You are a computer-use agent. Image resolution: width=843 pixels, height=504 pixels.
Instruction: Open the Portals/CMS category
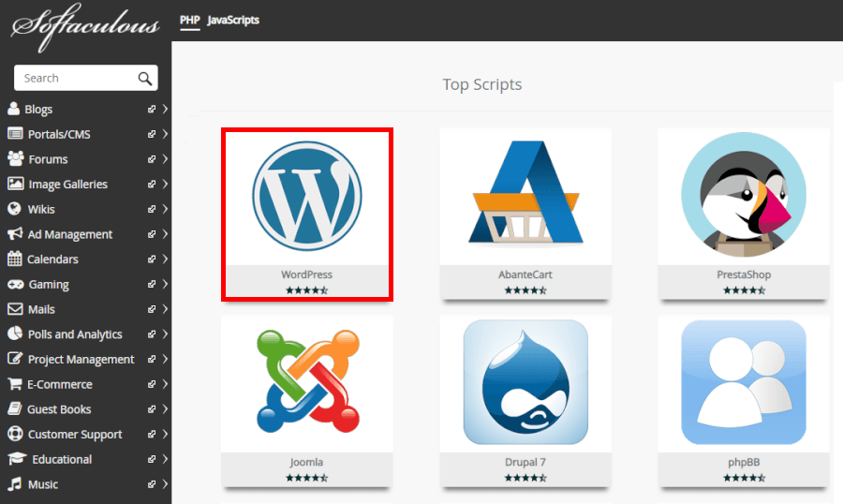coord(59,135)
